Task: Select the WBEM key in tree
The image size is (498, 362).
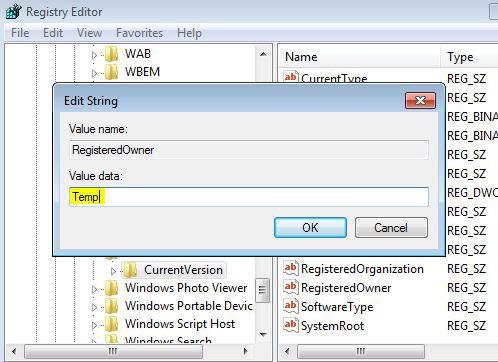Action: coord(142,72)
